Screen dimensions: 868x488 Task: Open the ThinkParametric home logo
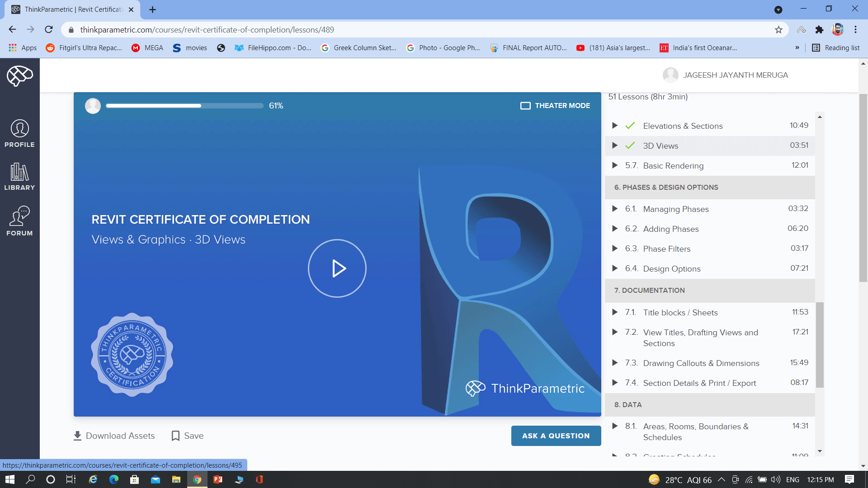[19, 75]
